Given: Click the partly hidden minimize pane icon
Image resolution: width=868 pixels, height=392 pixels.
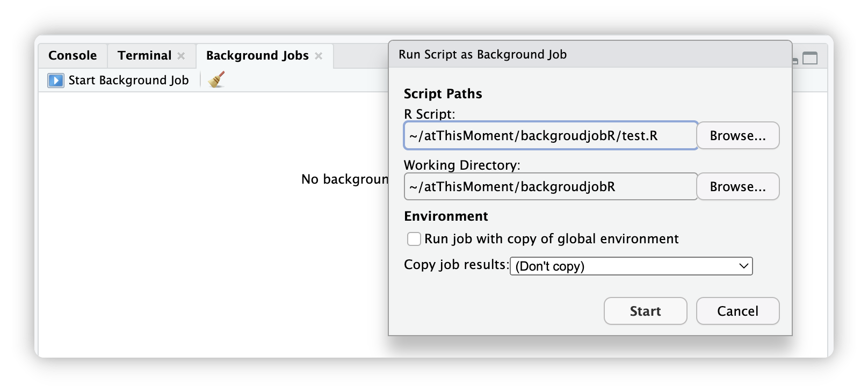Looking at the screenshot, I should [x=795, y=61].
